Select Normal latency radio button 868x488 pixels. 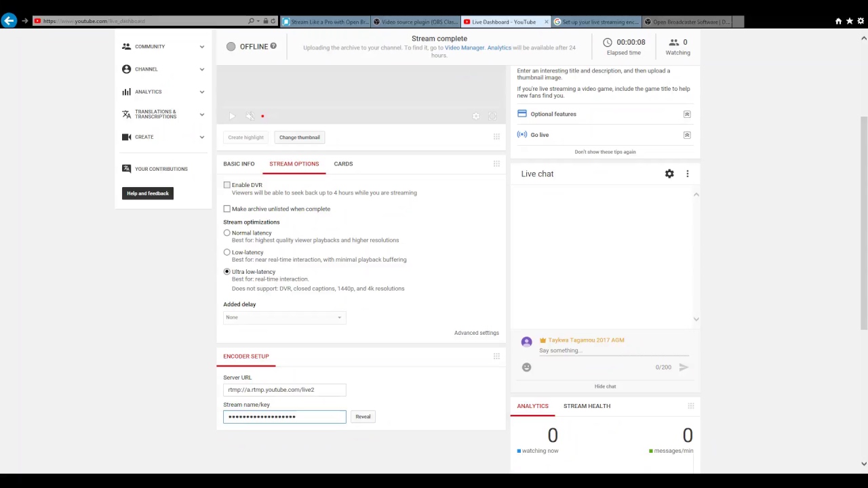pyautogui.click(x=226, y=233)
